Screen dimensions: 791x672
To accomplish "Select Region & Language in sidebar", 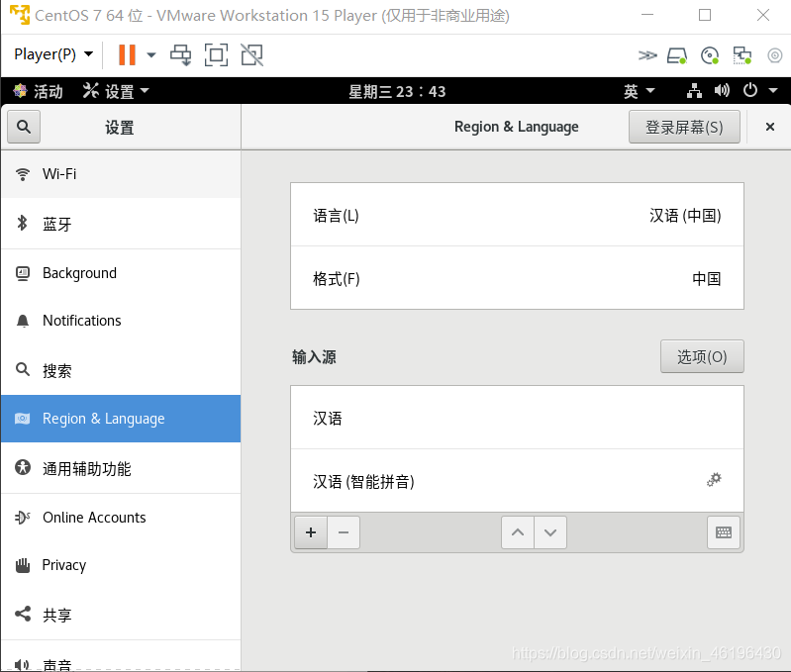I will click(121, 419).
